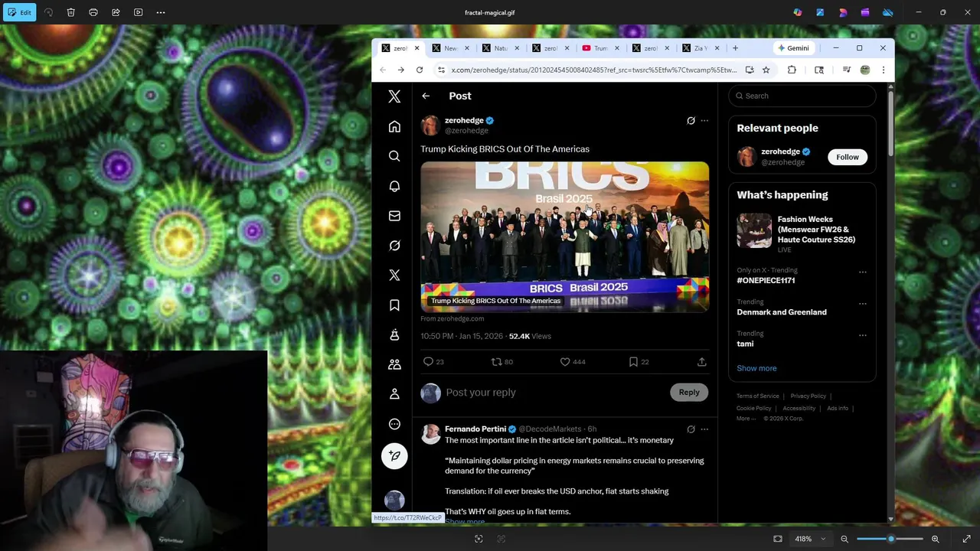
Task: Toggle fit-to-window in Photos bottom bar
Action: pos(778,539)
